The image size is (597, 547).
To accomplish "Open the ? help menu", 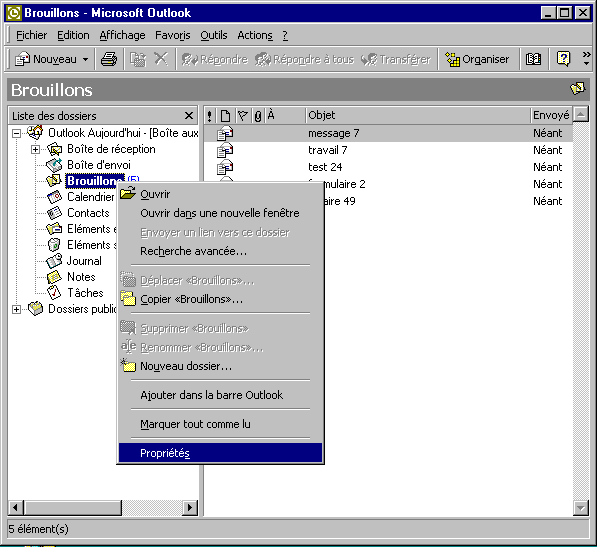I will (x=285, y=35).
